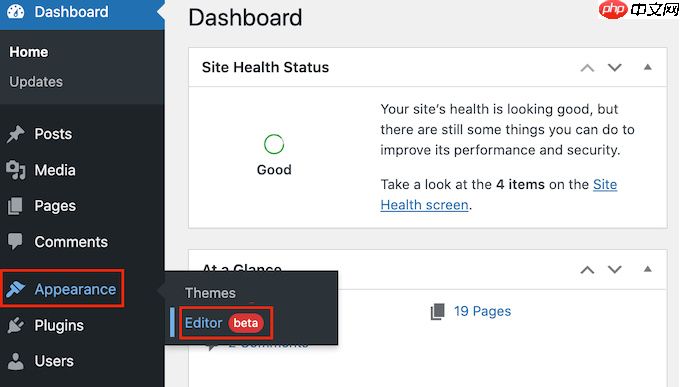Click the Pages stacked-sheets icon in sidebar

(15, 206)
